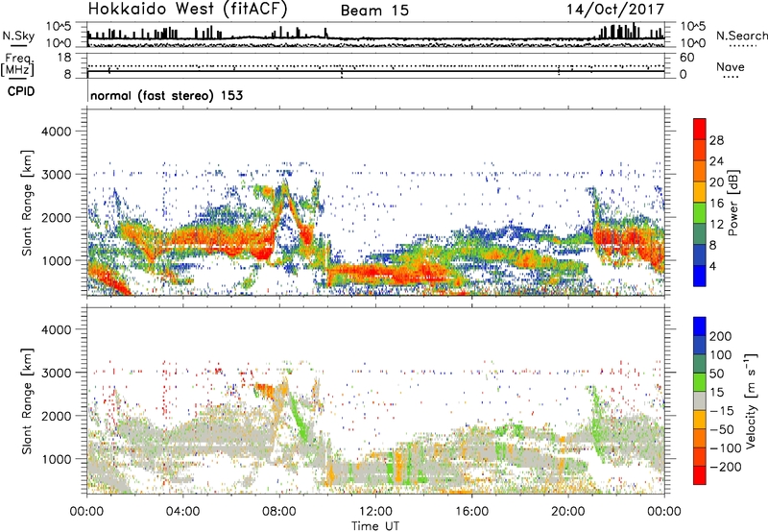Viewport: 768px width, 532px height.
Task: Click the '12:00' time axis label
Action: pos(375,512)
